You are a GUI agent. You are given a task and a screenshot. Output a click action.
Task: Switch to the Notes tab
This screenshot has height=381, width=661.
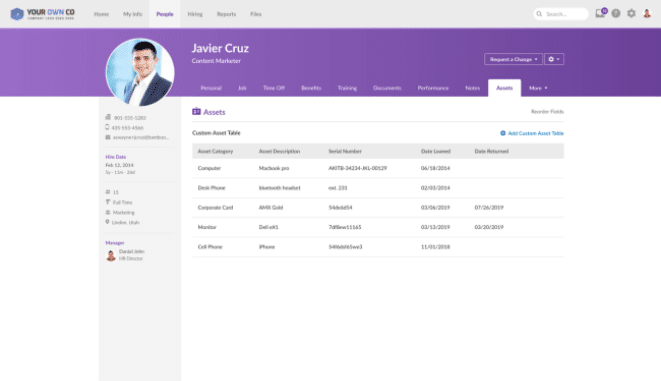pos(472,88)
